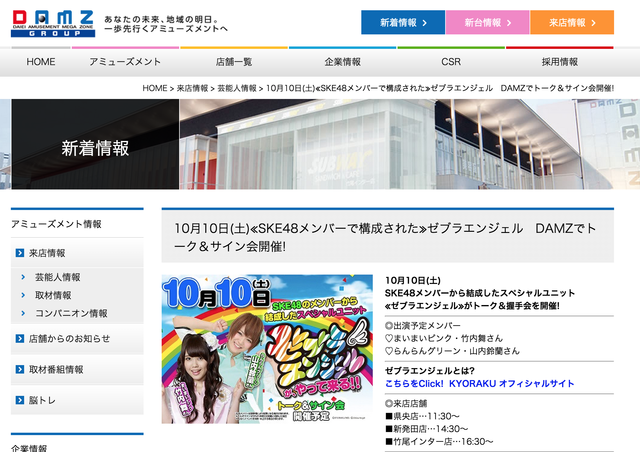Click the 企業情報 sidebar heading
The width and height of the screenshot is (640, 452).
tap(29, 448)
